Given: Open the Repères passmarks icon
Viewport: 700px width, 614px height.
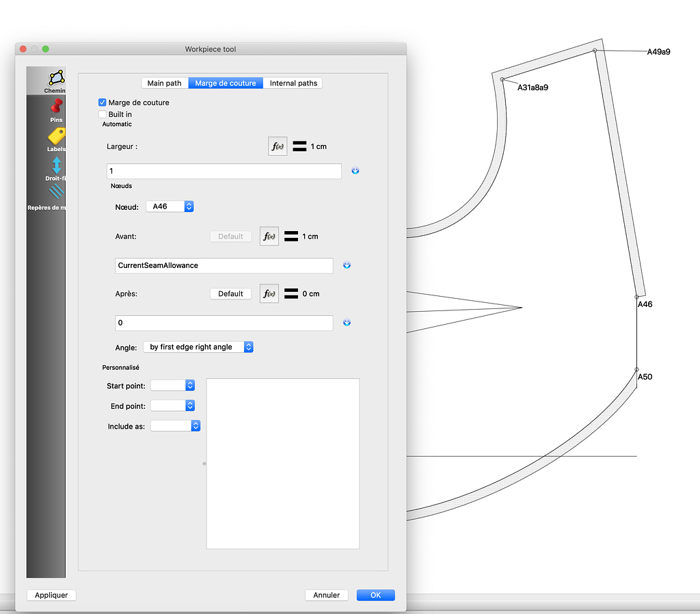Looking at the screenshot, I should pyautogui.click(x=56, y=192).
